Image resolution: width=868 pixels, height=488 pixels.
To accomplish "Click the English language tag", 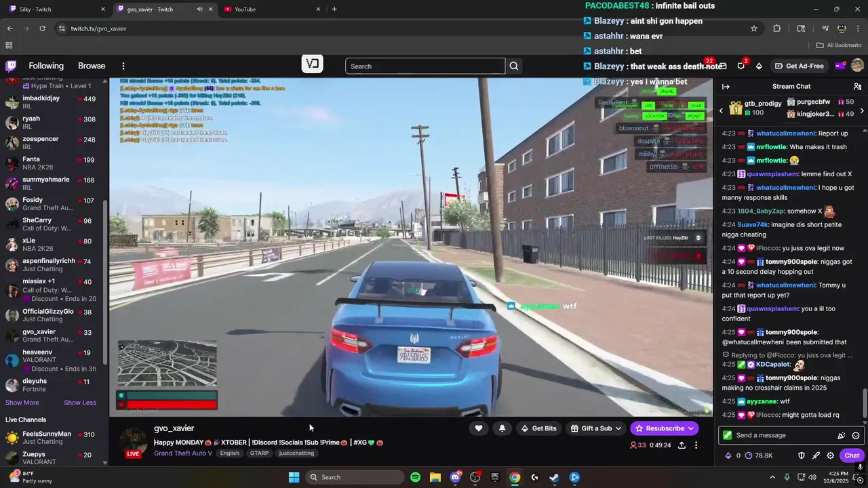I will [x=230, y=453].
